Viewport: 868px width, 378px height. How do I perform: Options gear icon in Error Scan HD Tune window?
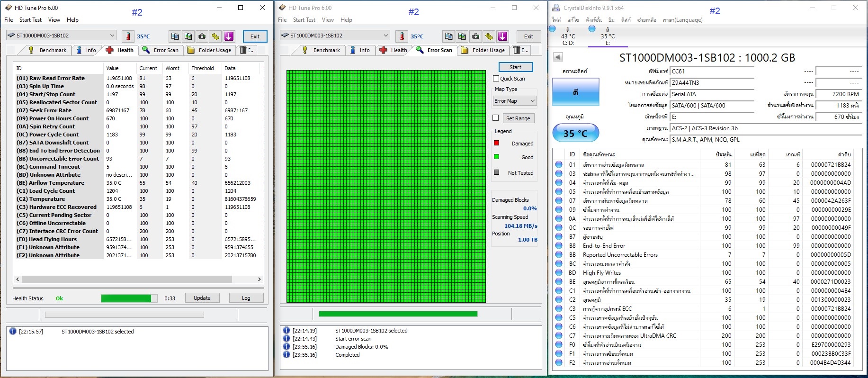pyautogui.click(x=489, y=36)
